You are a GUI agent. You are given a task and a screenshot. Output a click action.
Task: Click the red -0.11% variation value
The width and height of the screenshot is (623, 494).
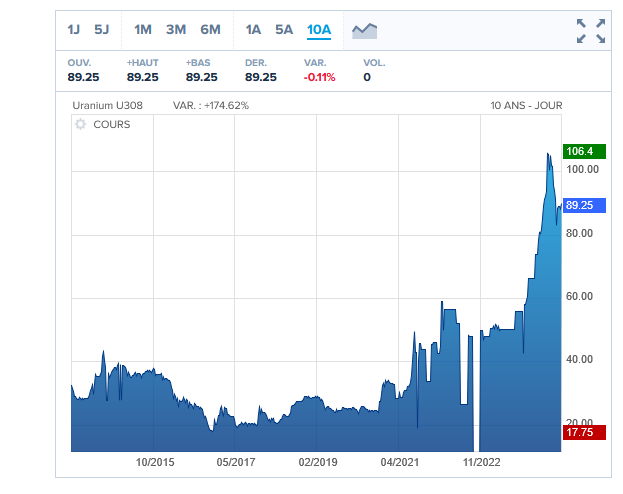[x=320, y=77]
